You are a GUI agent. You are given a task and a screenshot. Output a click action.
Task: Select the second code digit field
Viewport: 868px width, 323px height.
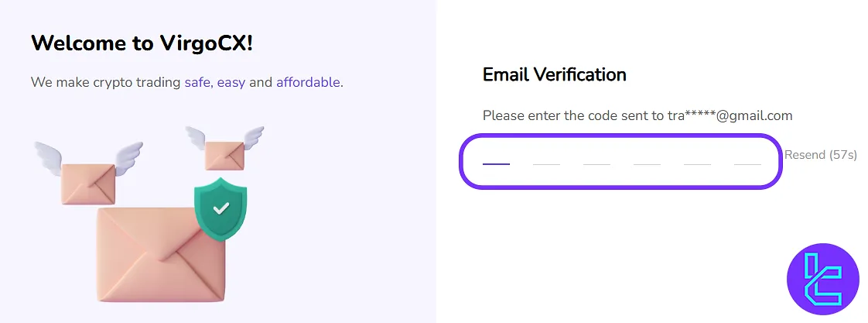point(546,157)
